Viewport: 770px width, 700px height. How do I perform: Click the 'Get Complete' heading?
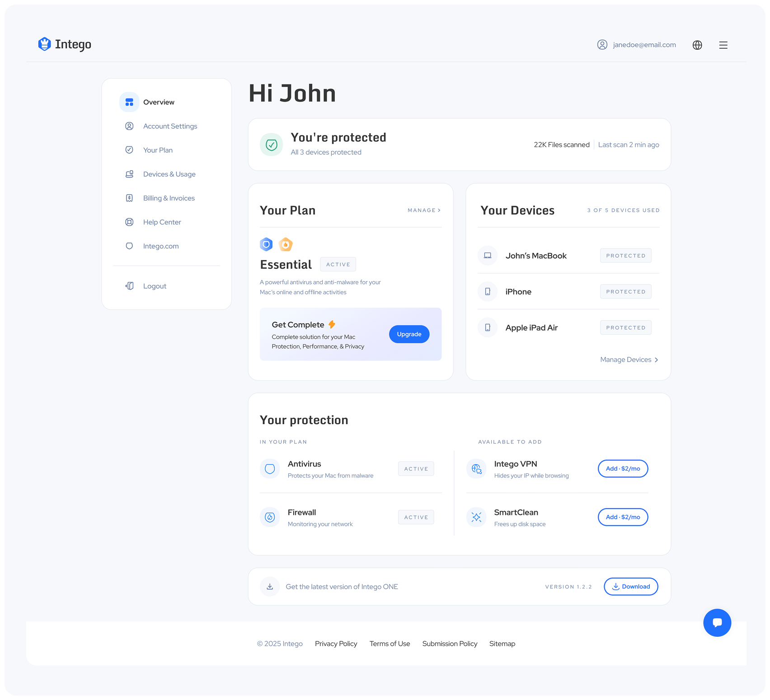298,325
